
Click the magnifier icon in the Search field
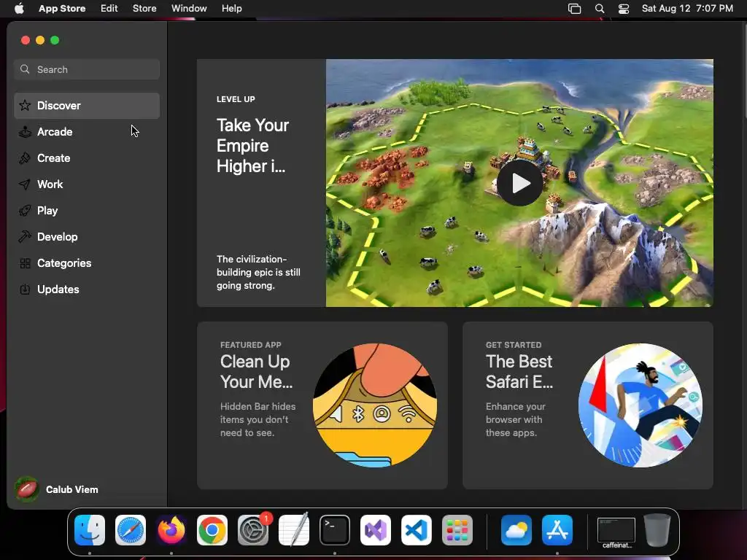click(25, 69)
